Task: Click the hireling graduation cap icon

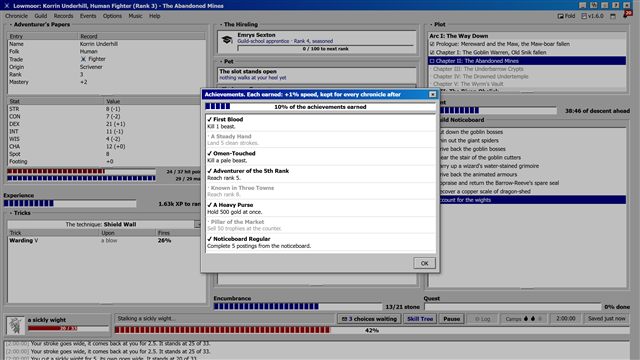Action: click(x=227, y=40)
